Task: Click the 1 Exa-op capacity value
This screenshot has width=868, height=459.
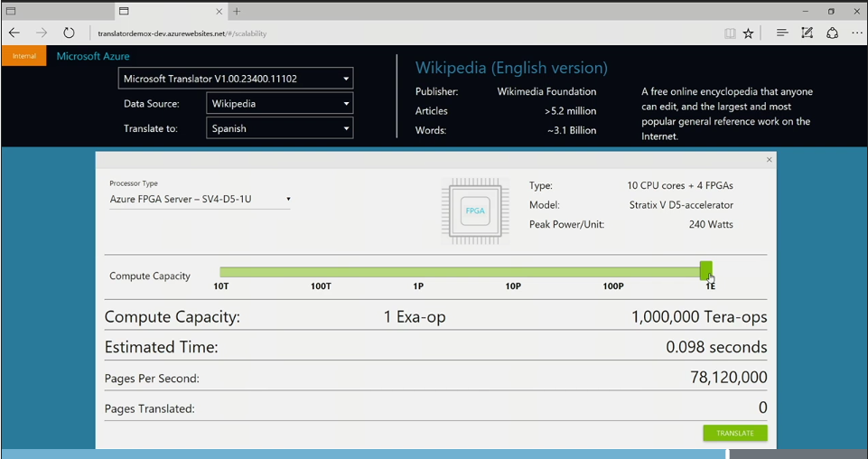Action: [x=415, y=317]
